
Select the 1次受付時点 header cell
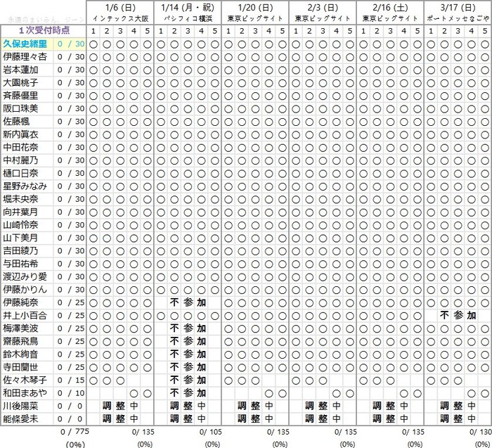(x=44, y=31)
